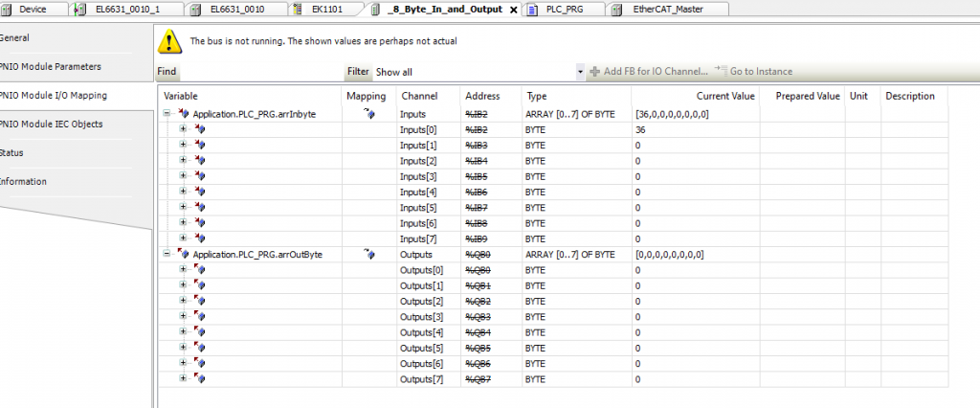
Task: Click the channel icon in Inputs[0] row
Action: click(200, 129)
